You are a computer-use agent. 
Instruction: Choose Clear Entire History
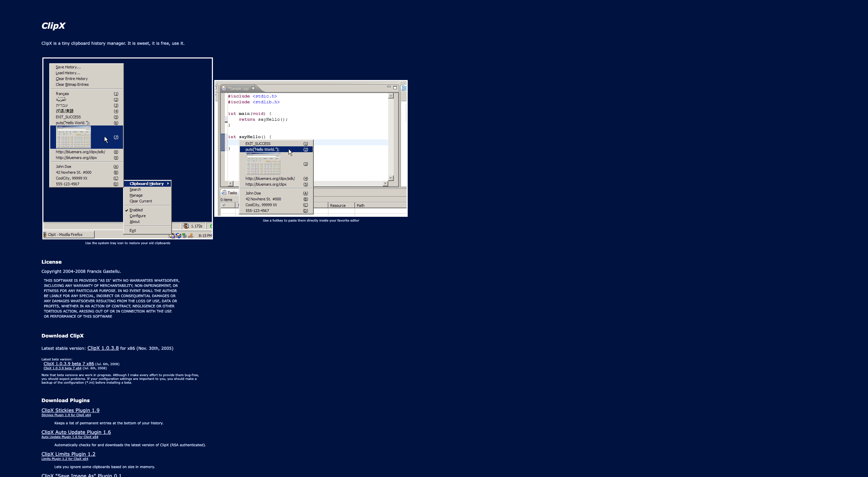[86, 79]
